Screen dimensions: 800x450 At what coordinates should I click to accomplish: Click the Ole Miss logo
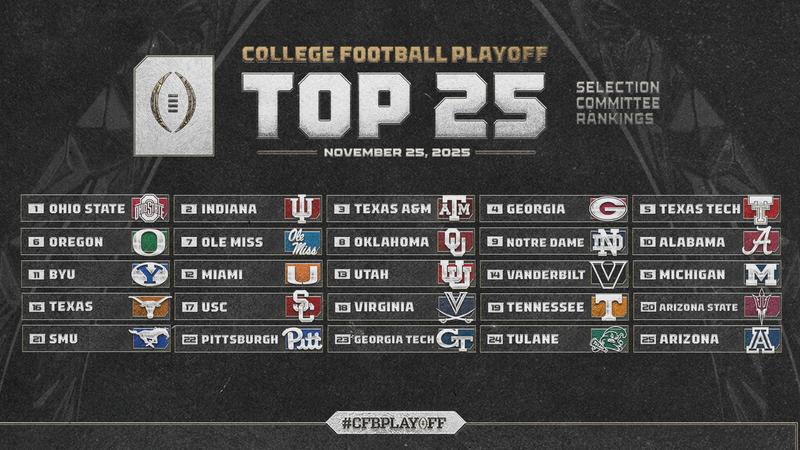tap(301, 242)
